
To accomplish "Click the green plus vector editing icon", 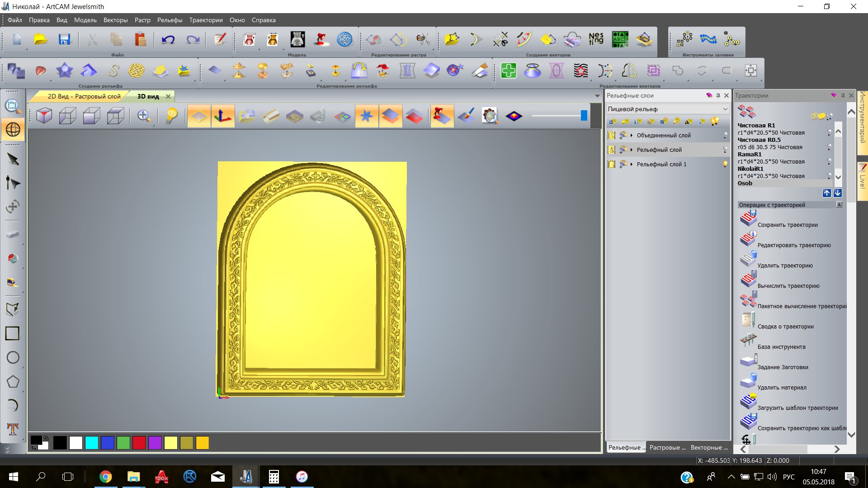I will (x=509, y=70).
